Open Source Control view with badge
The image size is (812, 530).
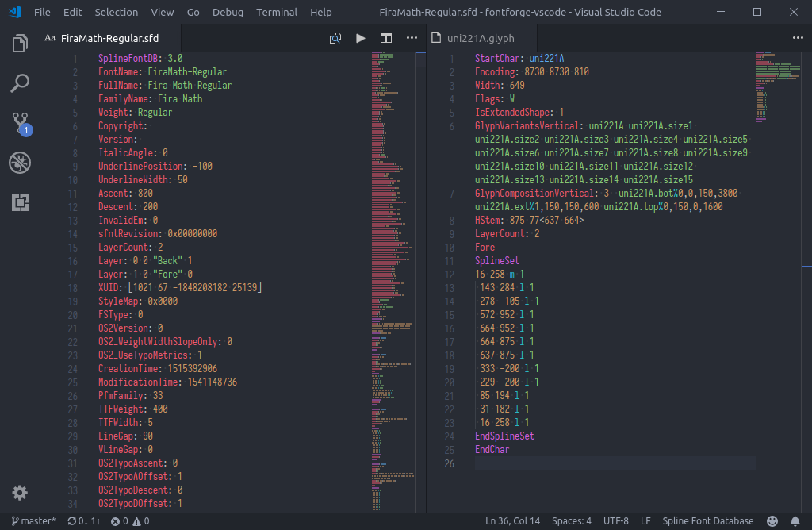click(21, 124)
